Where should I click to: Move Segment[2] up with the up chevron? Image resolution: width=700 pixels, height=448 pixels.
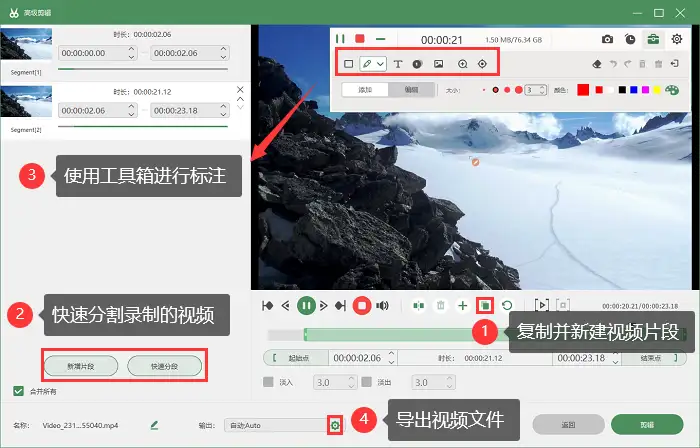[240, 99]
